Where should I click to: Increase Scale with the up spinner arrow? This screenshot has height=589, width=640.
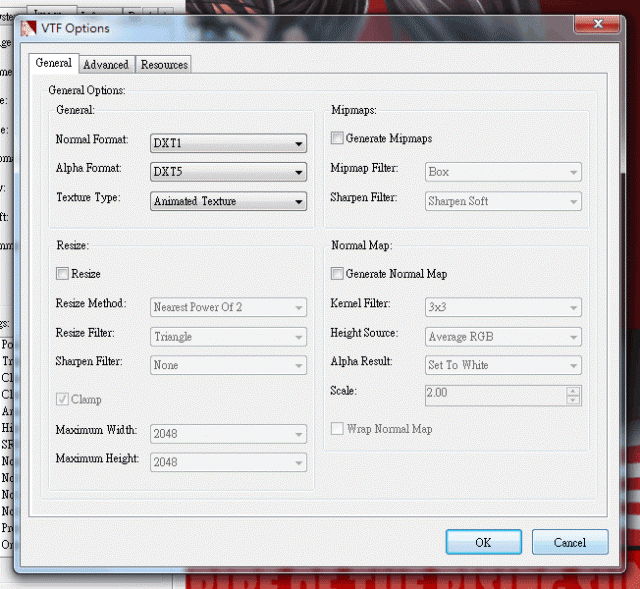coord(573,391)
